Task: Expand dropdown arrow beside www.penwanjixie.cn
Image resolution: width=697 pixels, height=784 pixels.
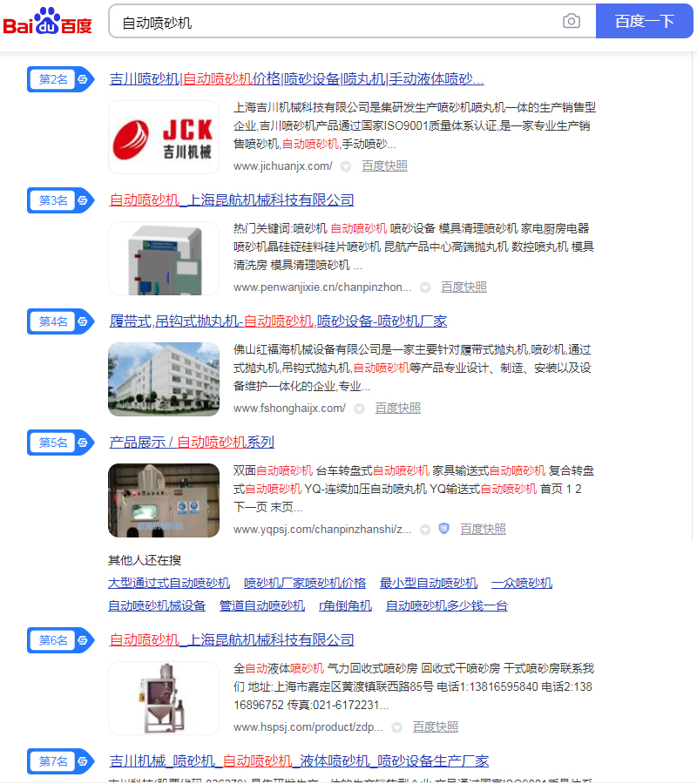Action: 425,287
